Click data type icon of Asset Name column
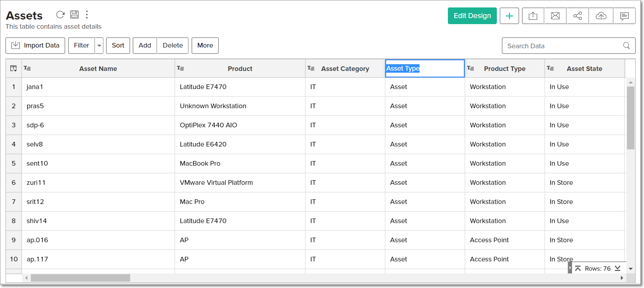644x288 pixels. 27,68
